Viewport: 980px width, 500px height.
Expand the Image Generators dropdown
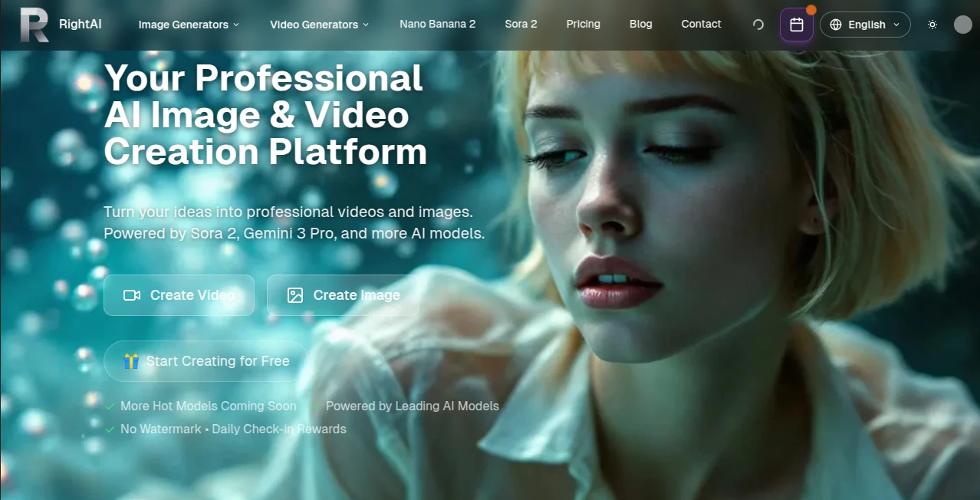point(188,24)
